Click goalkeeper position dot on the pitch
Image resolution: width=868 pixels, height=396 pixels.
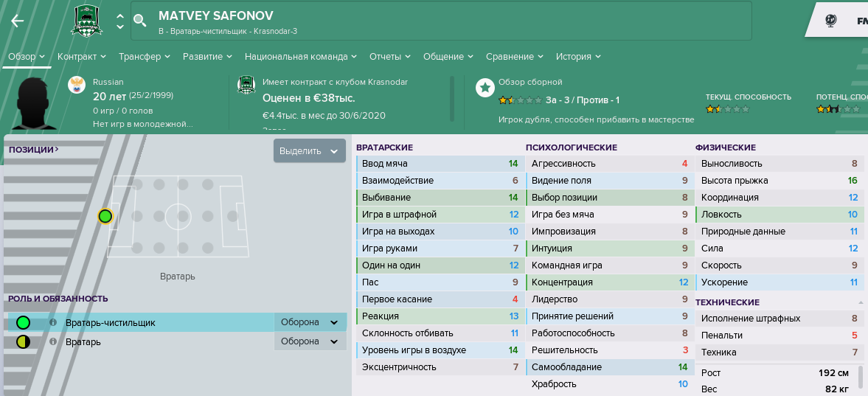105,216
